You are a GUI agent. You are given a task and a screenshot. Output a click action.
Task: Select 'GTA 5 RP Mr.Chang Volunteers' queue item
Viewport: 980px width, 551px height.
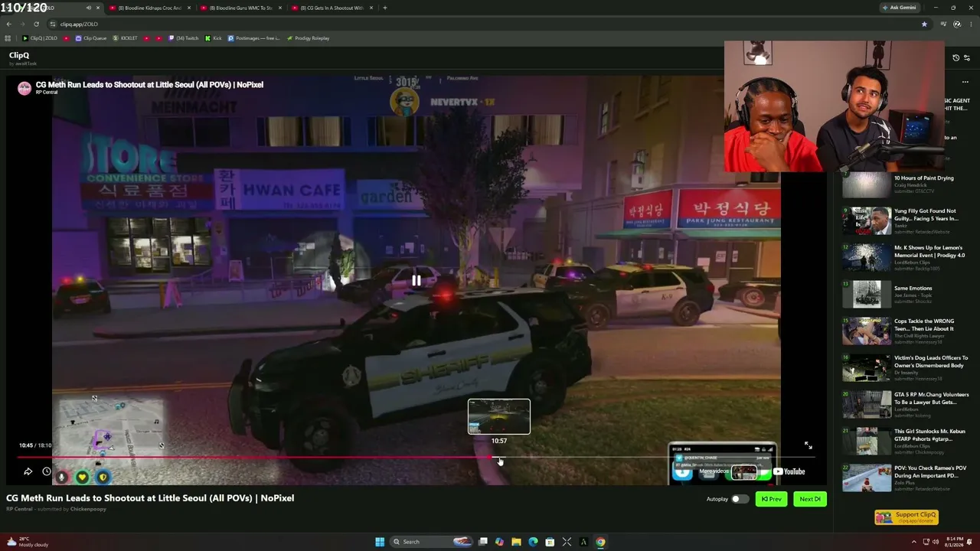click(905, 405)
